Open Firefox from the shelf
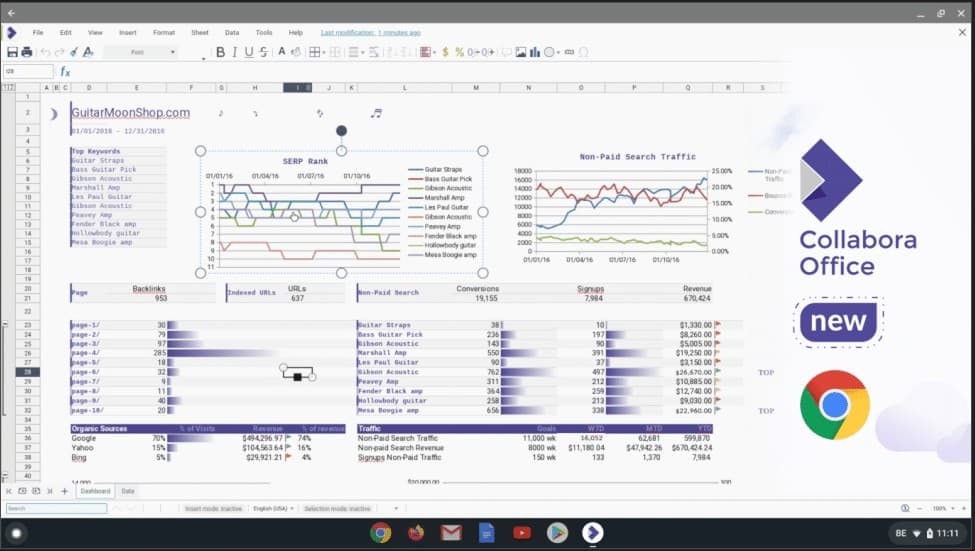975x551 pixels. click(x=416, y=533)
